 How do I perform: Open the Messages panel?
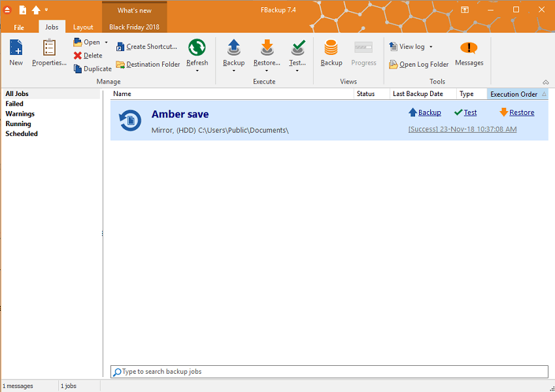(469, 53)
